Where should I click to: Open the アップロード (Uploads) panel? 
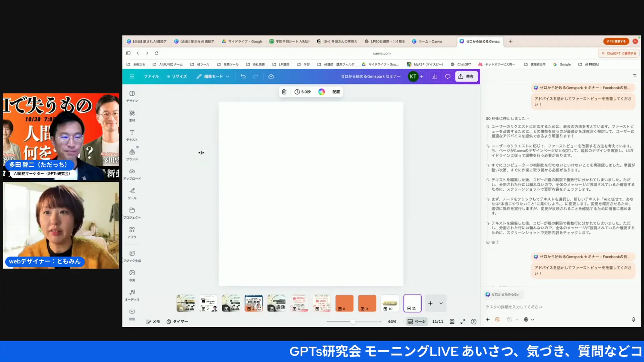click(132, 173)
